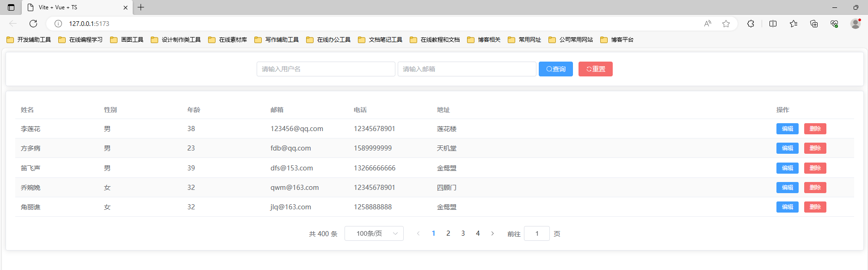Delete the 李莲花 row

pos(815,129)
